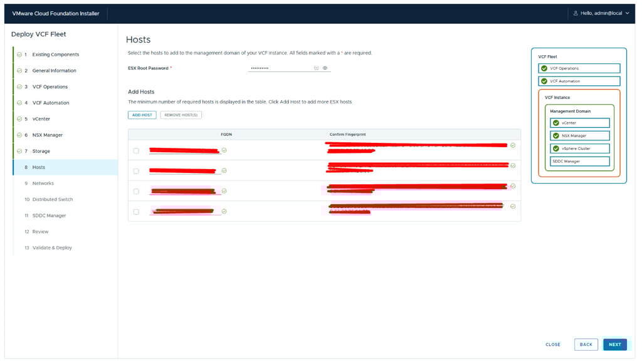Click the fingerprint confirm check in fourth host row

pos(513,207)
